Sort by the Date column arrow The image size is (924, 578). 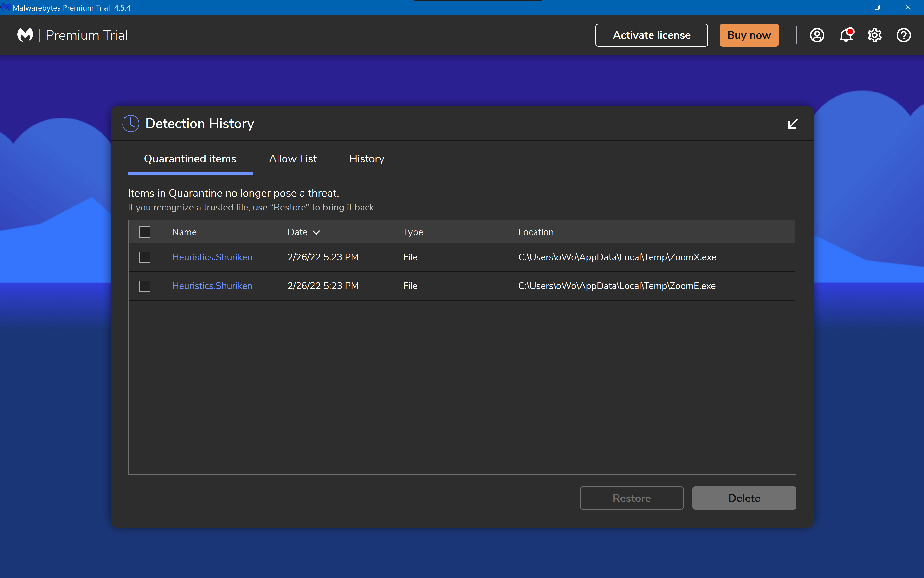point(316,232)
